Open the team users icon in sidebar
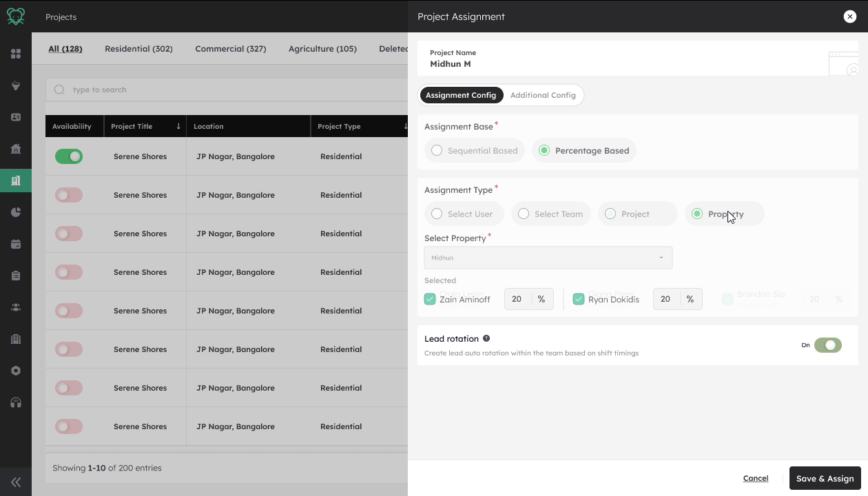This screenshot has width=868, height=496. click(16, 307)
